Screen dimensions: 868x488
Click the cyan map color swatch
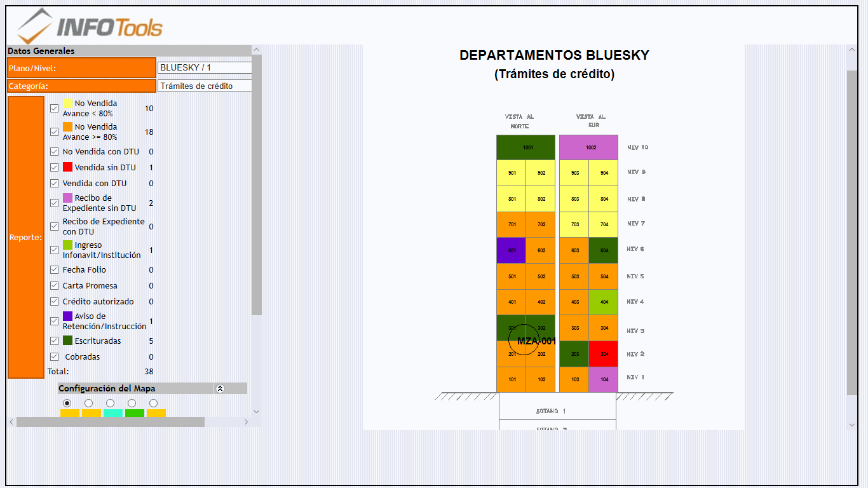113,413
